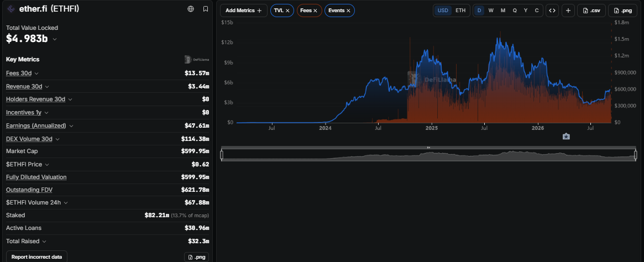Click the $13.57m Fees value
Screen dimensions: 644x262
197,74
